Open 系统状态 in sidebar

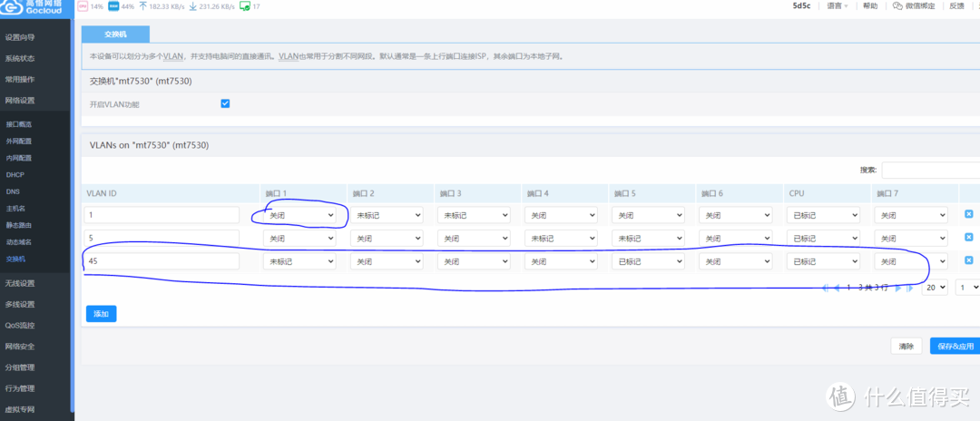pos(20,59)
